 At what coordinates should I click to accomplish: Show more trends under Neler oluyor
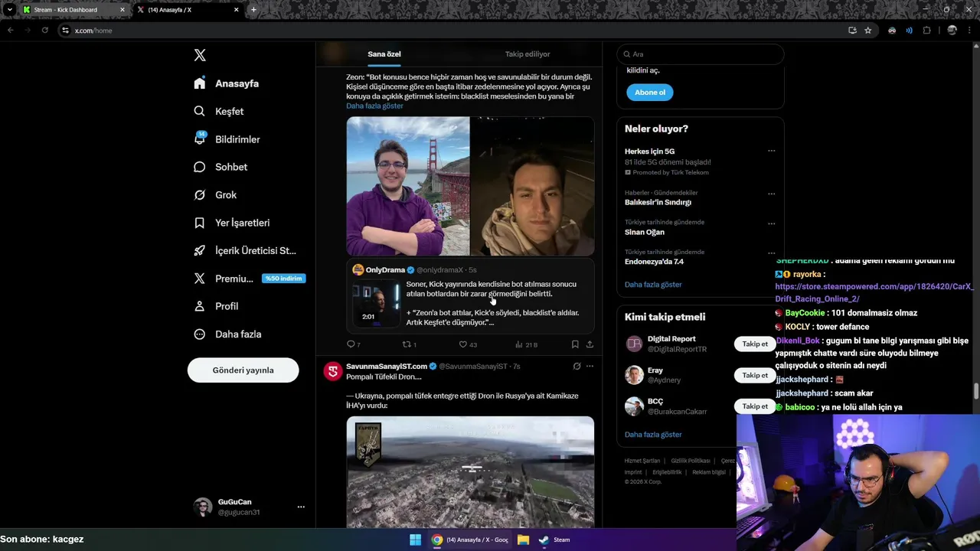(653, 285)
